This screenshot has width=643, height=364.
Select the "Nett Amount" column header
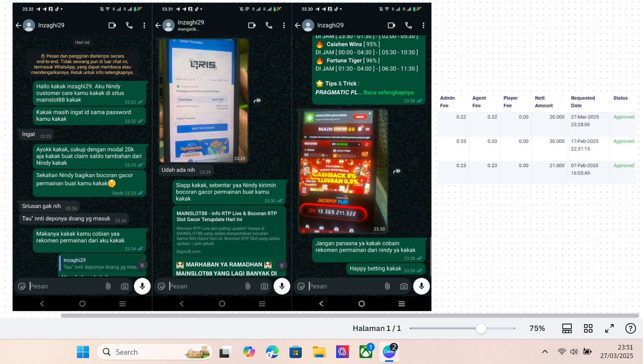coord(544,102)
